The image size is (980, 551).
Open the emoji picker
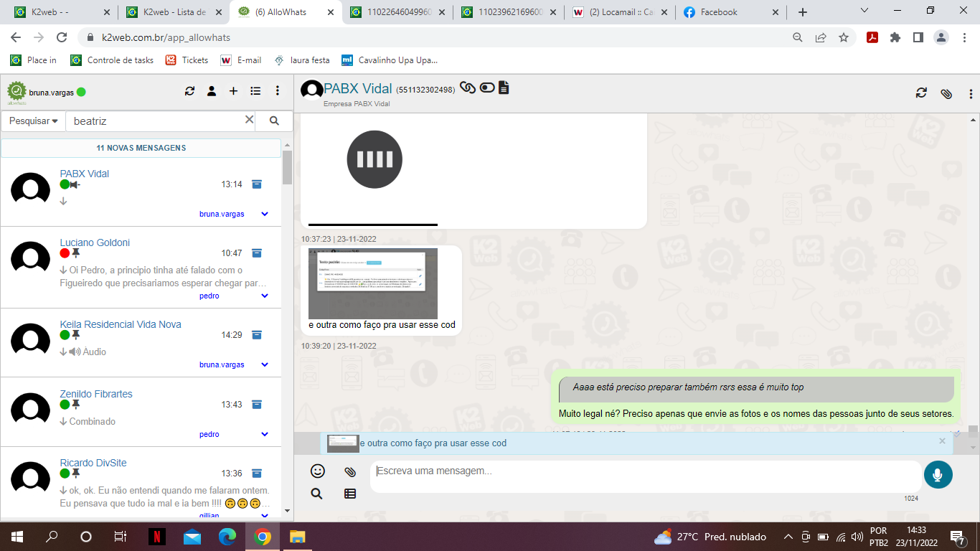(317, 471)
